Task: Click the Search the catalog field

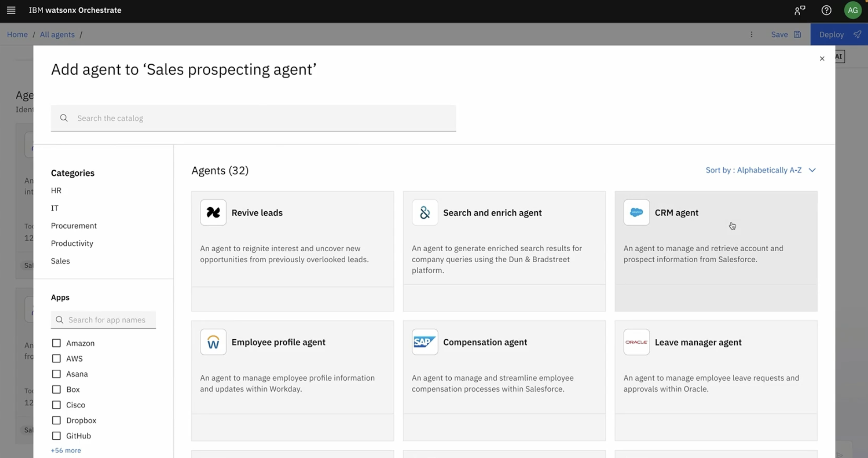Action: (253, 118)
